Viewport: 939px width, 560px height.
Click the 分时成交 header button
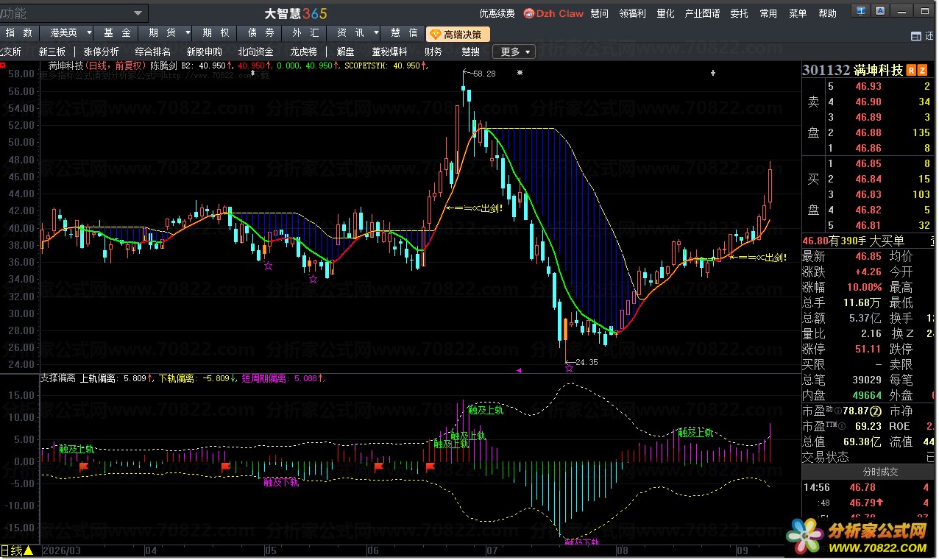(870, 472)
